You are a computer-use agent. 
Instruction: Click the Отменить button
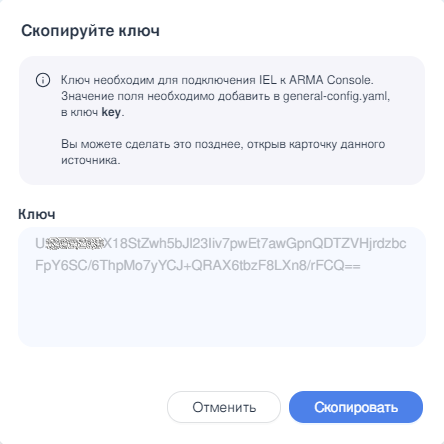[x=224, y=407]
